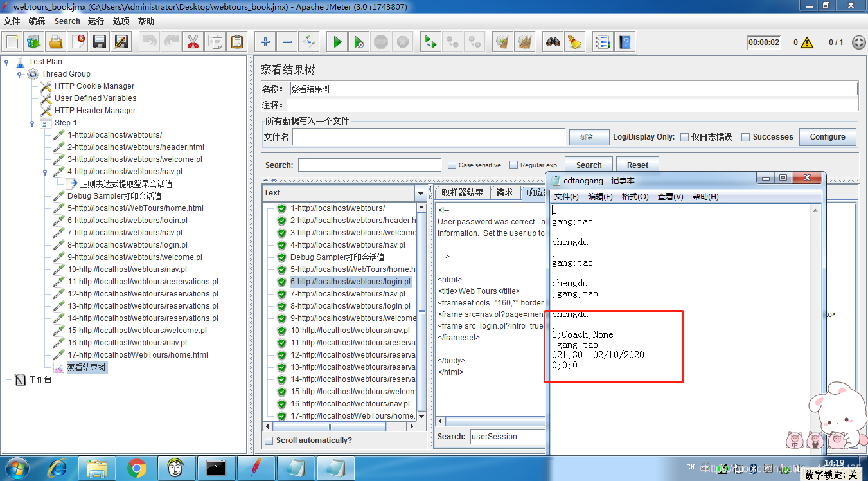Click the New test plan toolbar icon

tap(12, 42)
